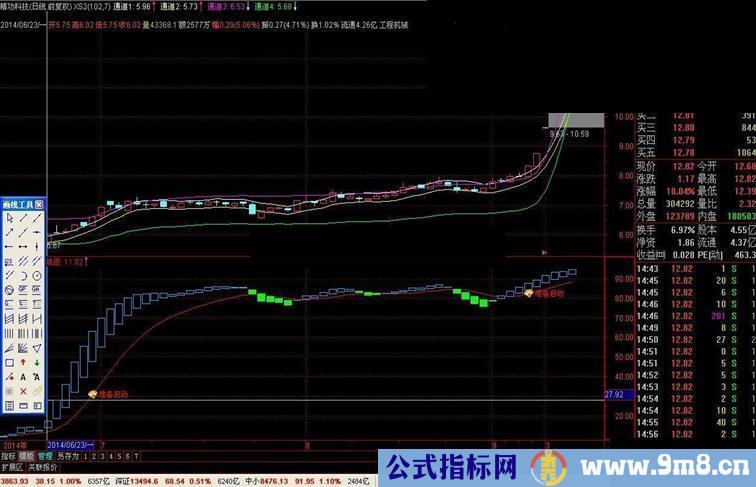Screen dimensions: 756x487
Task: Select the arrow pointer drawing tool
Action: [9, 217]
